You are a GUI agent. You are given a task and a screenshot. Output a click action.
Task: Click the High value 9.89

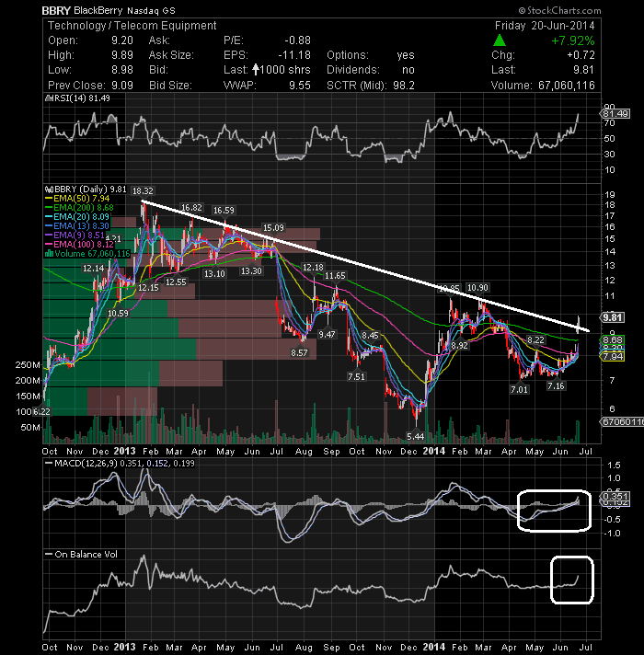pyautogui.click(x=122, y=55)
